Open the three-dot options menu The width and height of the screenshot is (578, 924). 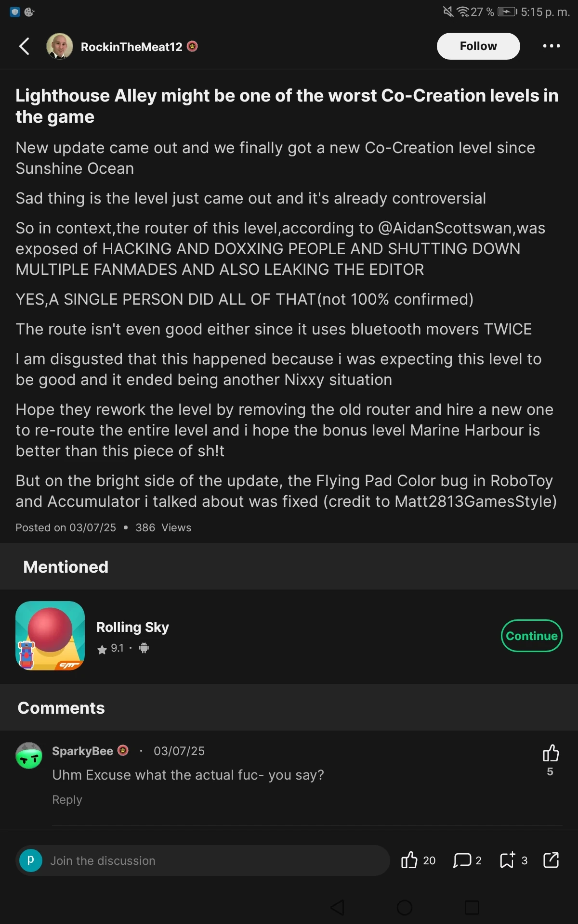click(x=551, y=46)
